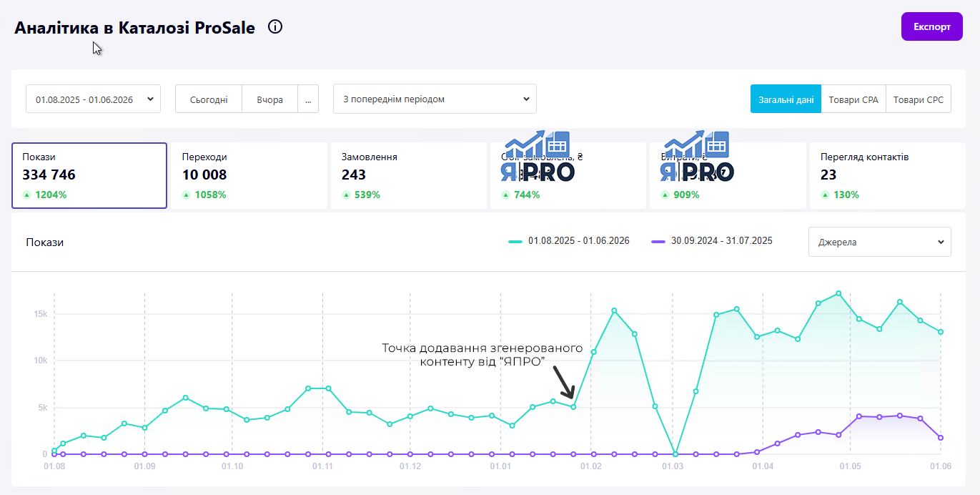
Task: Select the Покази metric card
Action: click(x=89, y=175)
